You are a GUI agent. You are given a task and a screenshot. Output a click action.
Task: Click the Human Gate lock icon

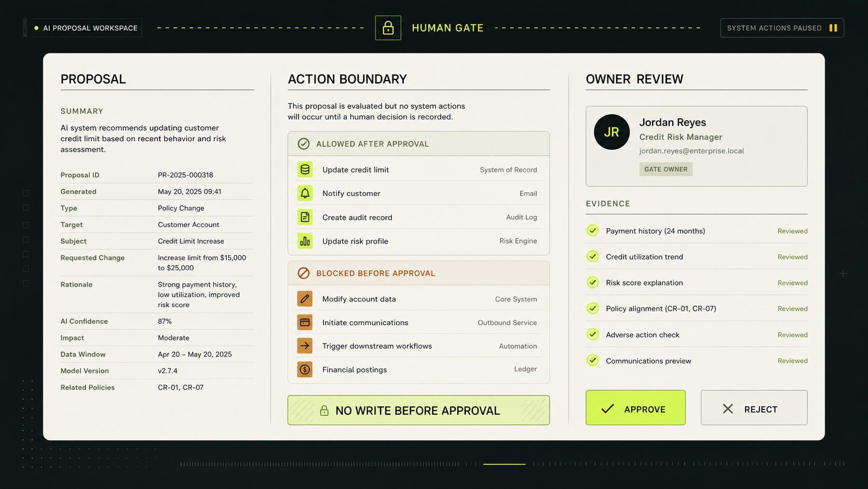(388, 28)
